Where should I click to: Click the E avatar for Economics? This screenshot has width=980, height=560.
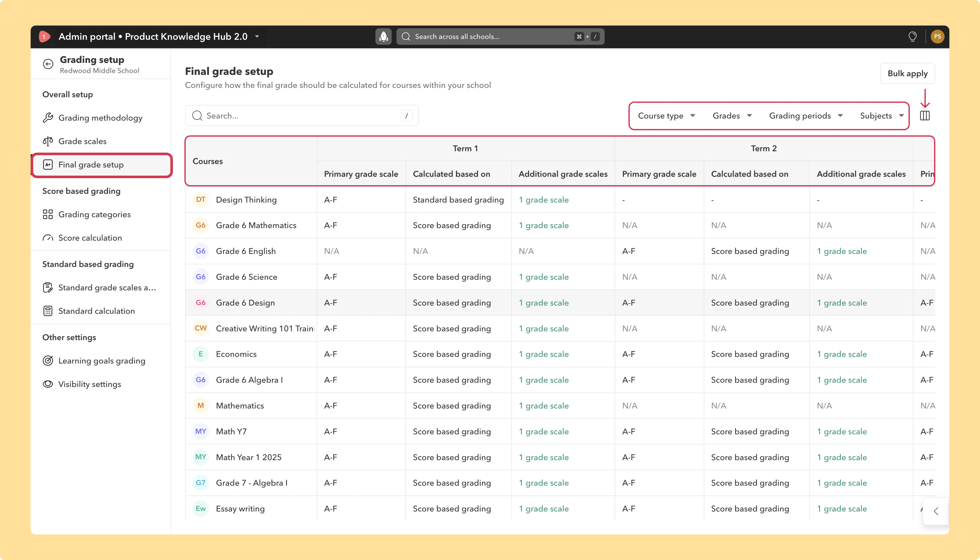coord(201,354)
